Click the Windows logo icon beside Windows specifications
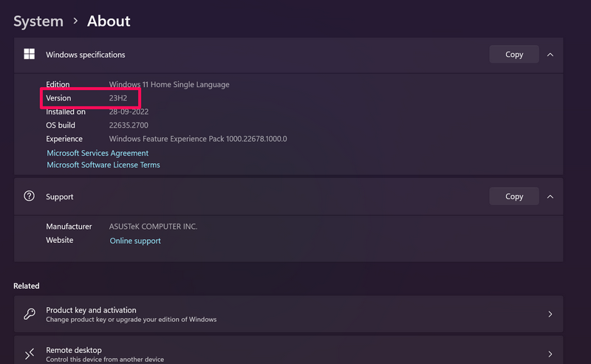The width and height of the screenshot is (591, 364). tap(30, 54)
